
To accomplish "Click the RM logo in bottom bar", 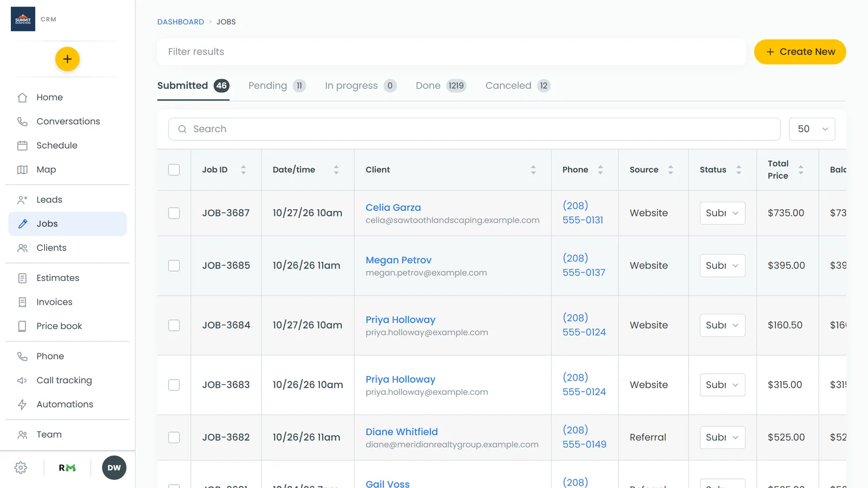I will pos(67,468).
